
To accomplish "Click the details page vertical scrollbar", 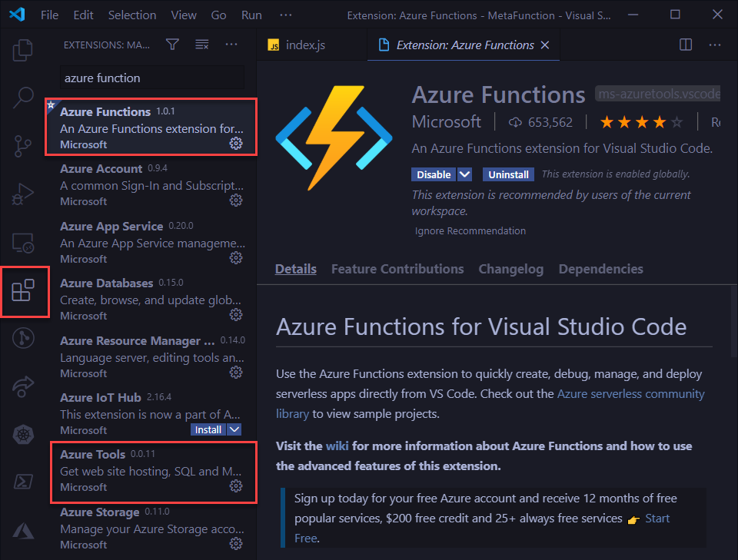I will (x=734, y=322).
